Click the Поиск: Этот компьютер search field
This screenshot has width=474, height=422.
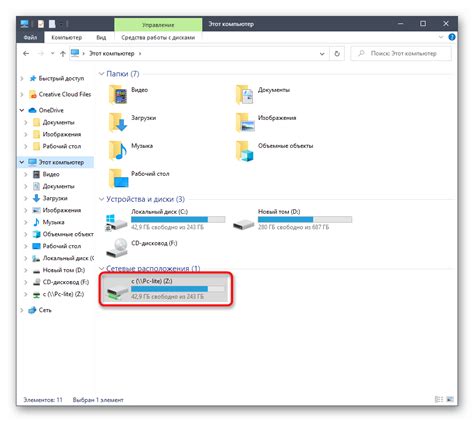pyautogui.click(x=401, y=54)
